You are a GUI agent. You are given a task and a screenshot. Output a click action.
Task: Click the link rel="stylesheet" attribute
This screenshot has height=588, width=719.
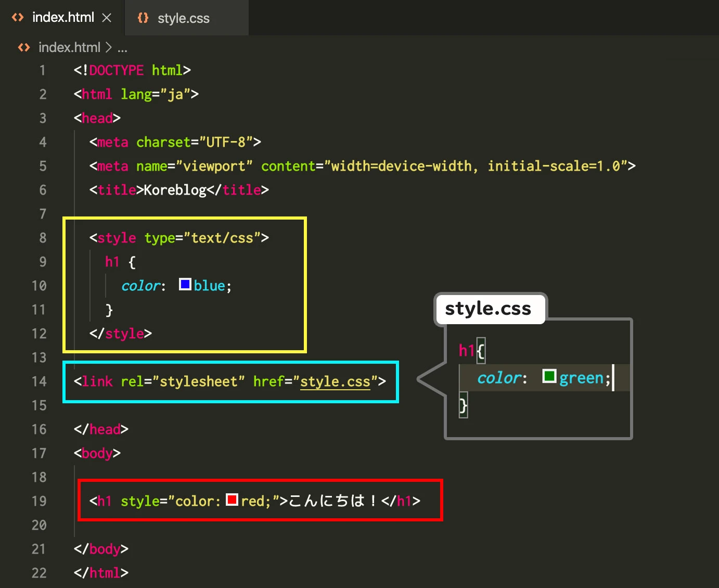pos(183,381)
